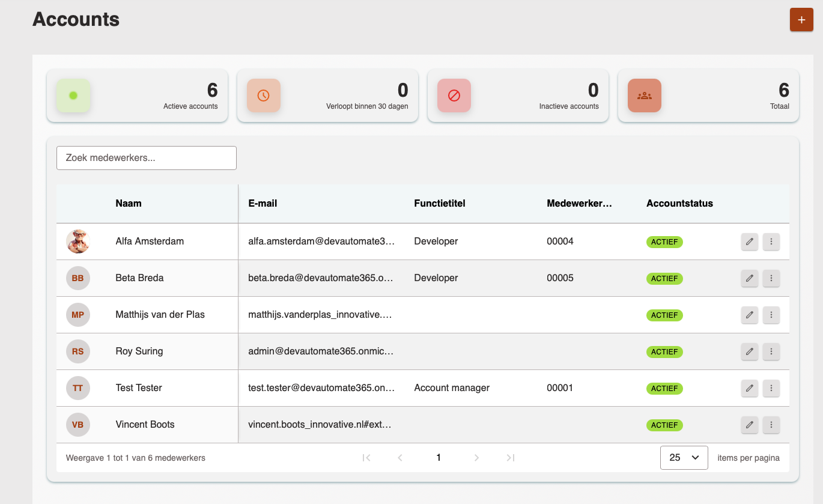Open more options for Vincent Boots
The image size is (823, 504).
771,425
